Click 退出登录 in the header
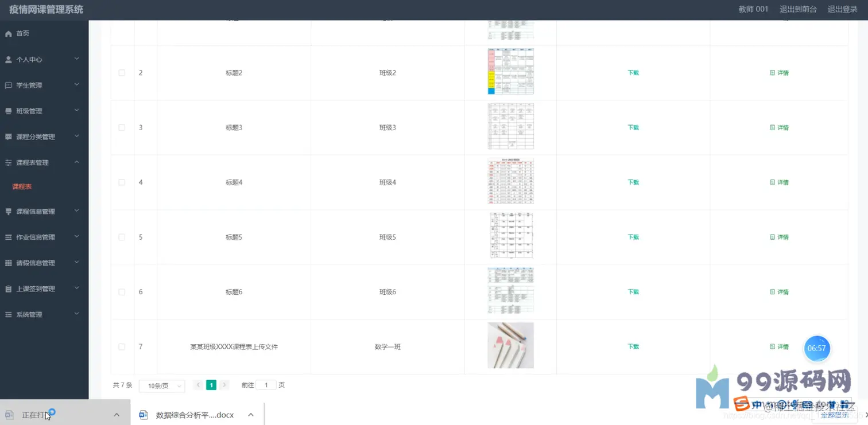The height and width of the screenshot is (425, 868). (x=842, y=9)
